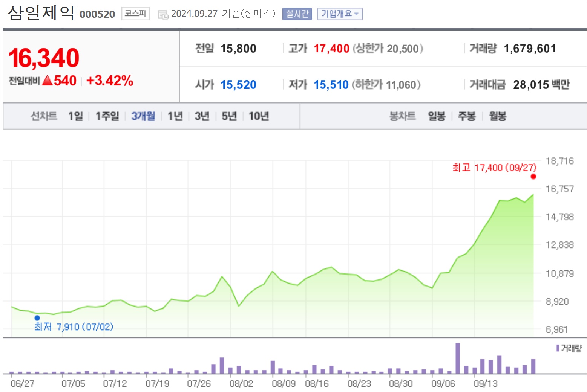The width and height of the screenshot is (587, 392).
Task: Click the 12,838 price axis label
Action: (x=560, y=245)
